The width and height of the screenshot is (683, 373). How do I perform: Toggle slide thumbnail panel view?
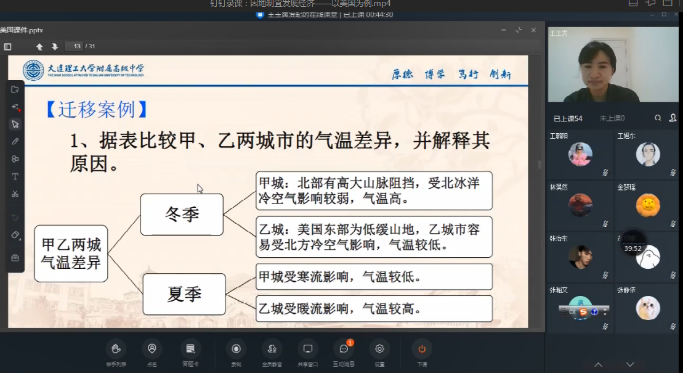coord(7,47)
